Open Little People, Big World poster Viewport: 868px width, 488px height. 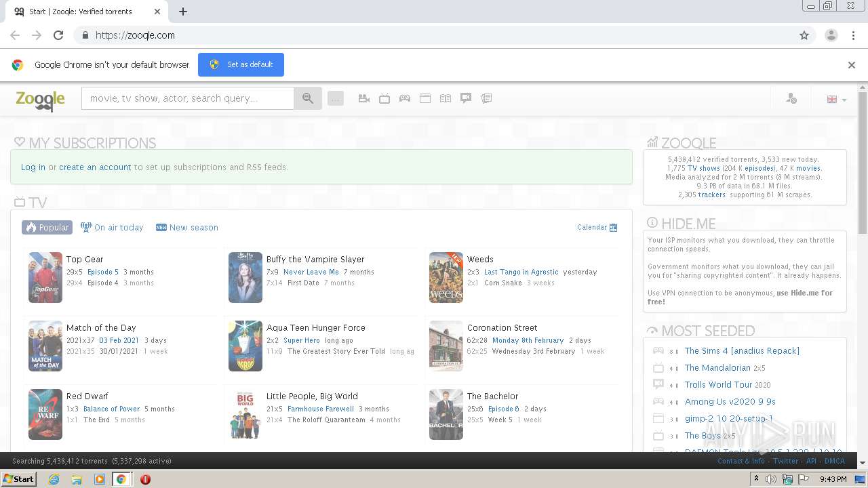[x=245, y=414]
